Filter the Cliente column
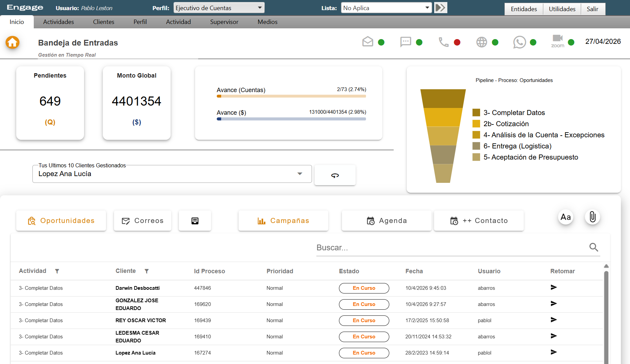Viewport: 630px width, 364px height. tap(147, 271)
